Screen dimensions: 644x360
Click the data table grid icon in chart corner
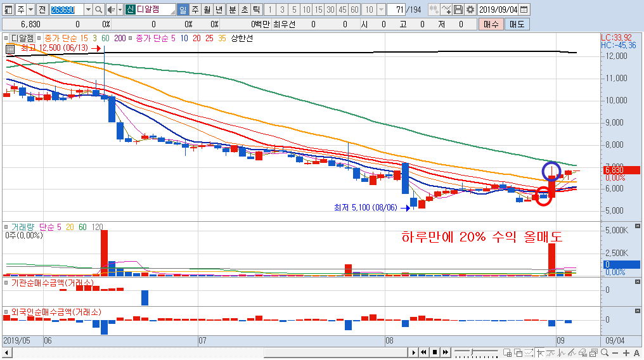10,49
